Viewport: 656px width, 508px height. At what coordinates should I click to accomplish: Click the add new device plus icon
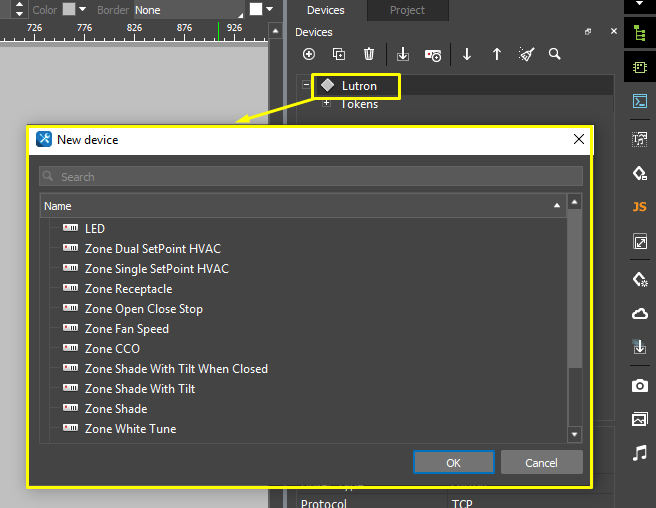(x=308, y=55)
